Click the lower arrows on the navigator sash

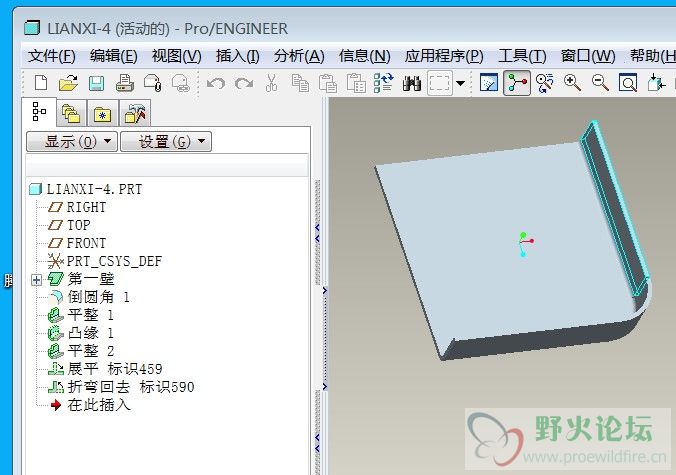click(x=317, y=443)
